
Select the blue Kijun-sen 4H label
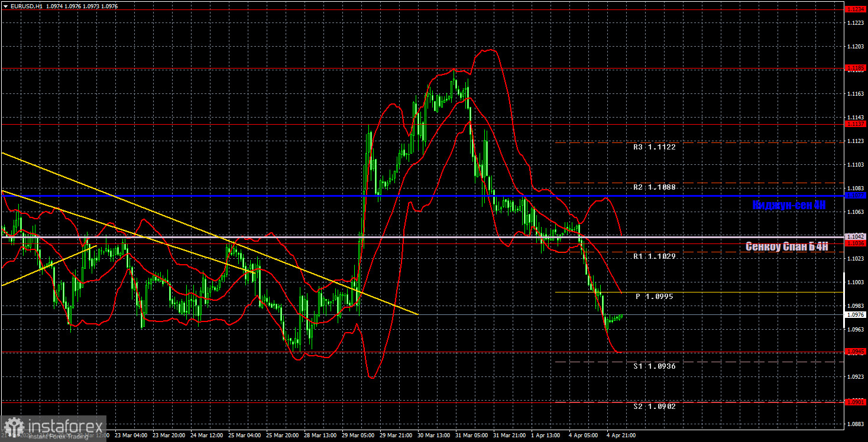tap(789, 206)
